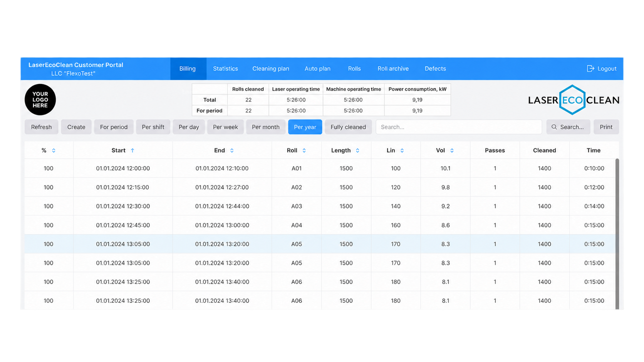Filter records with For period
This screenshot has width=644, height=362.
[114, 127]
